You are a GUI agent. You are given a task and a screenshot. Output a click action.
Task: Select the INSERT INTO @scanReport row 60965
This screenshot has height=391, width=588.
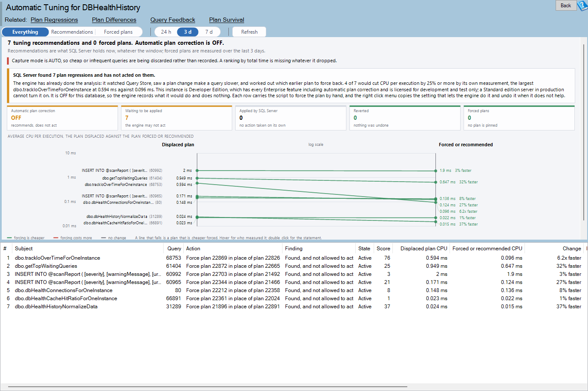[294, 282]
